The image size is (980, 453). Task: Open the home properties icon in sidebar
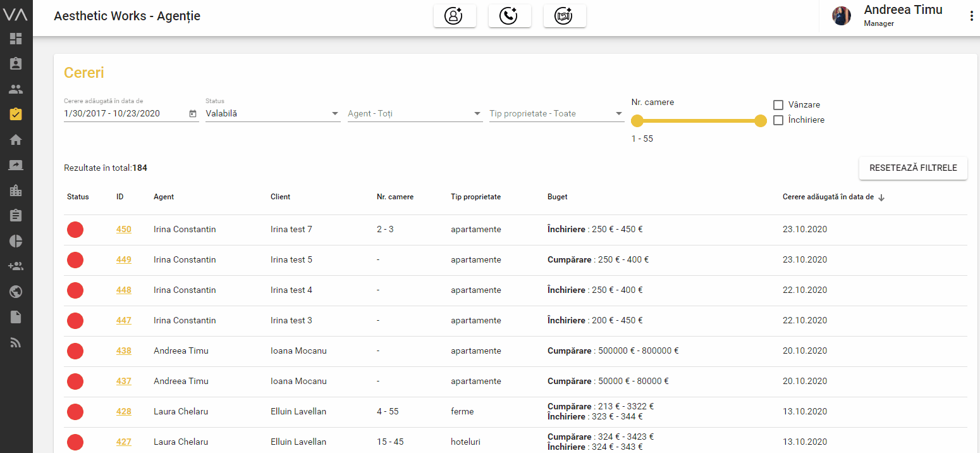click(x=16, y=140)
